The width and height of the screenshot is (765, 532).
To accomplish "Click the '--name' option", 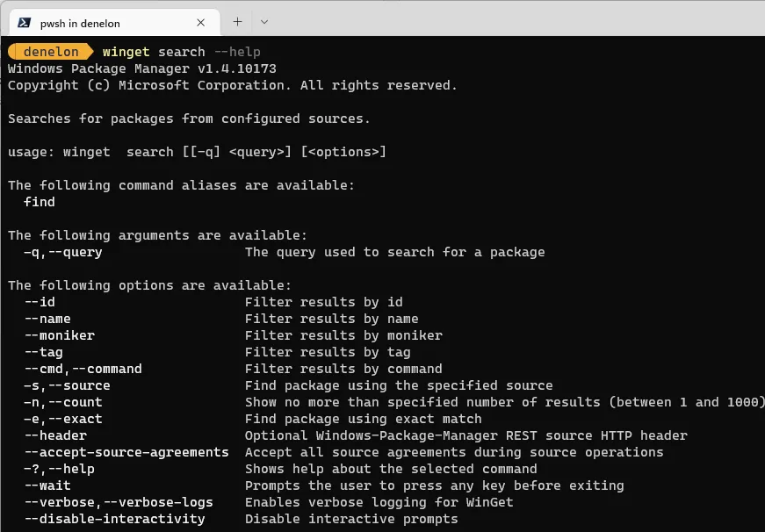I will (x=47, y=319).
